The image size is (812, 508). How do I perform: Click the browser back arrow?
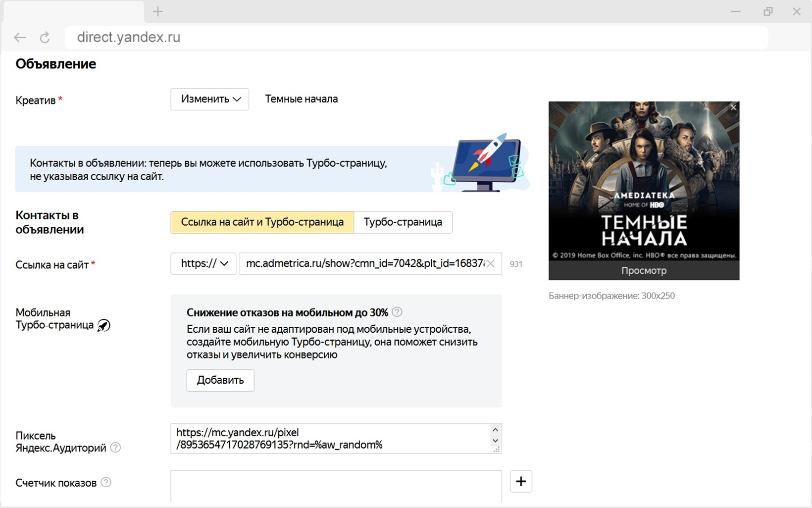[x=20, y=38]
